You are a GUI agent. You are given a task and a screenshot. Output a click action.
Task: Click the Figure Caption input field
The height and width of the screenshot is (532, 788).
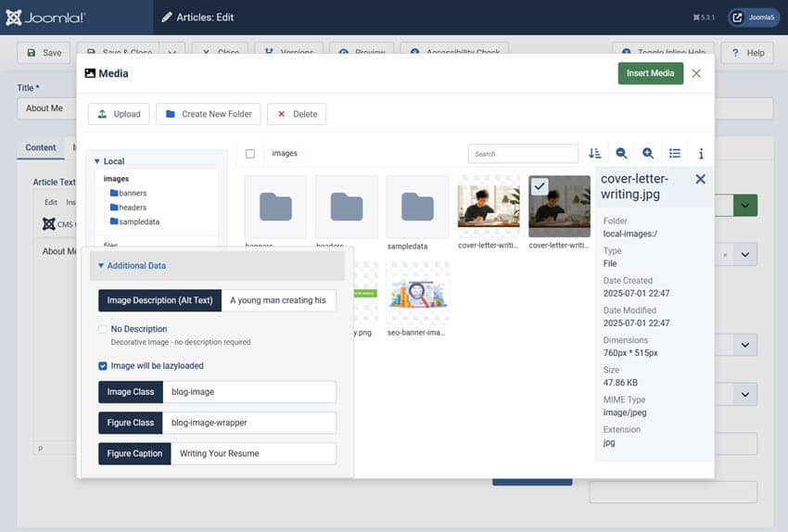(x=252, y=453)
